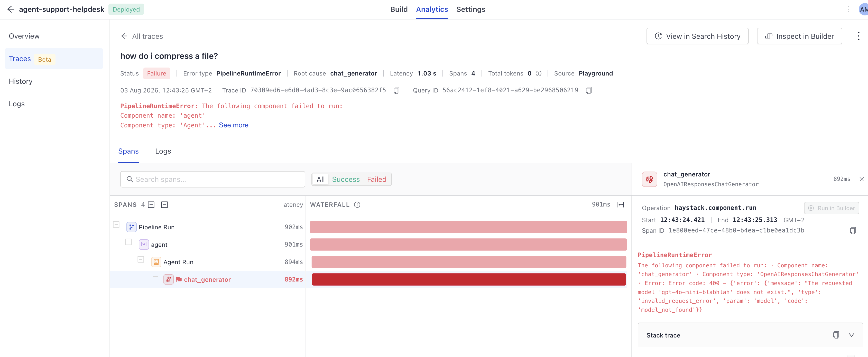Open the Settings tab
This screenshot has height=357, width=868.
[x=471, y=10]
